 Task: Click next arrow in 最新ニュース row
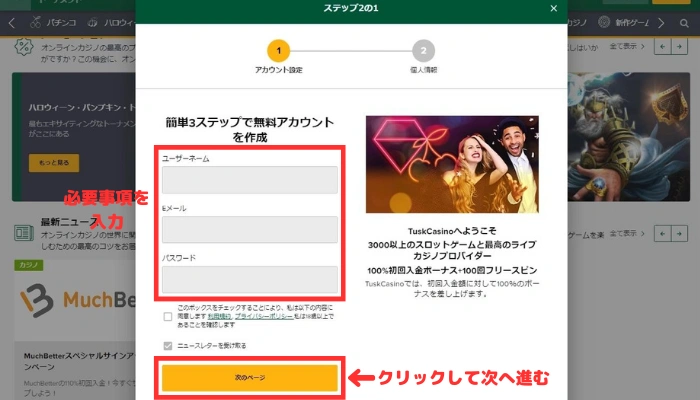pyautogui.click(x=679, y=233)
